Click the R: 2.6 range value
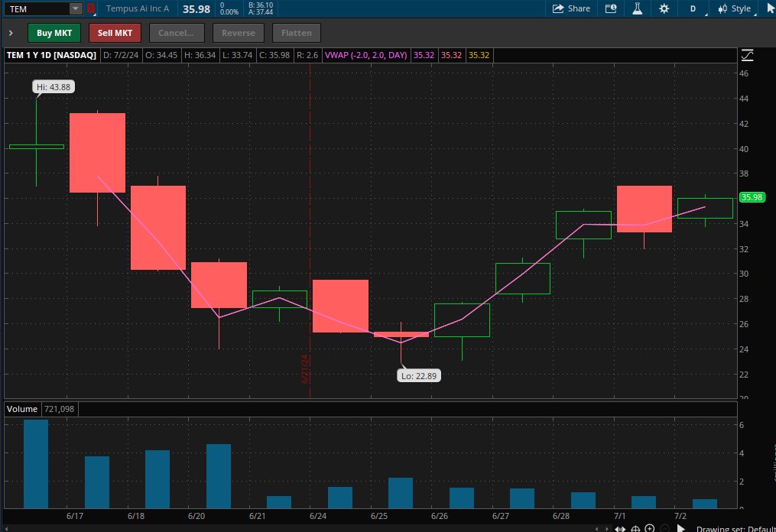The image size is (776, 532). click(307, 55)
